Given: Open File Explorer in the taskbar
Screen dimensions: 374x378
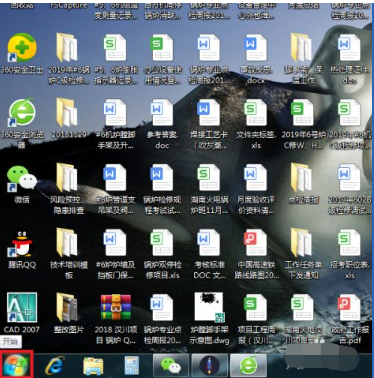Looking at the screenshot, I should (93, 366).
